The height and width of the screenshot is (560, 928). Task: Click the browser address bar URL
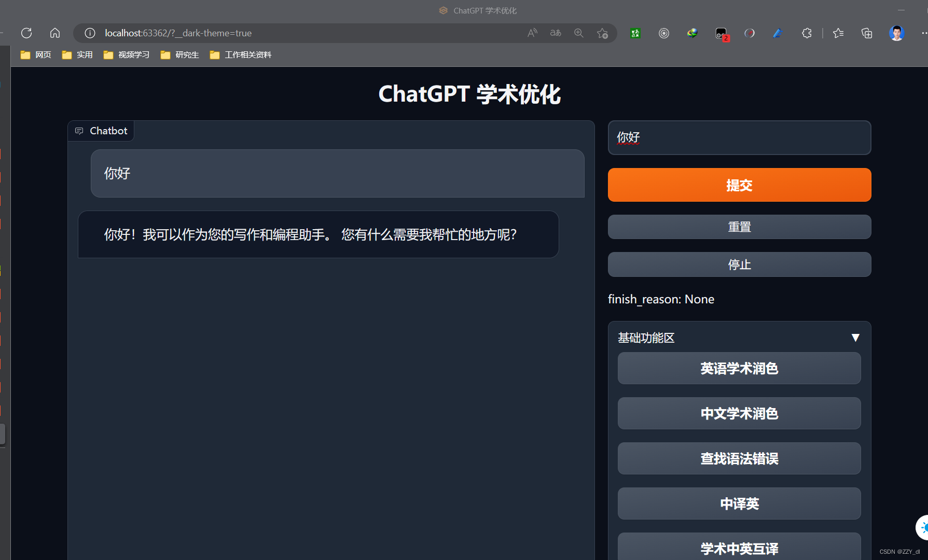coord(178,33)
